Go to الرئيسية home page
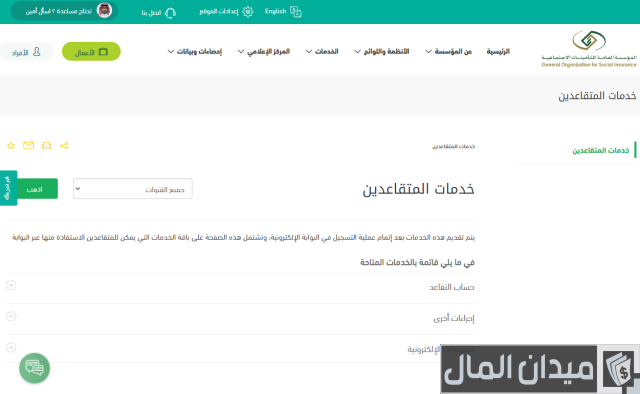 pyautogui.click(x=498, y=51)
